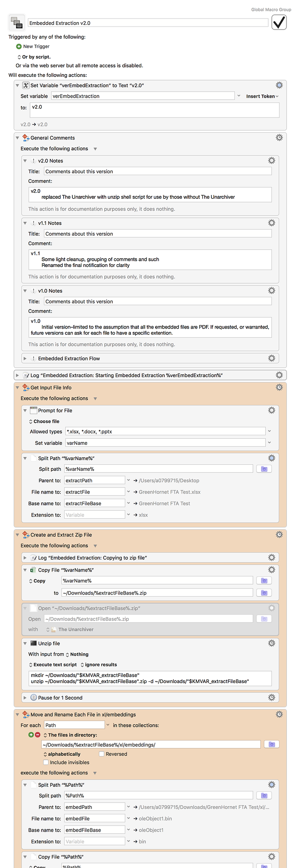The width and height of the screenshot is (299, 868).
Task: Click the macro name field Embedded Extraction v2.0
Action: coord(148,23)
